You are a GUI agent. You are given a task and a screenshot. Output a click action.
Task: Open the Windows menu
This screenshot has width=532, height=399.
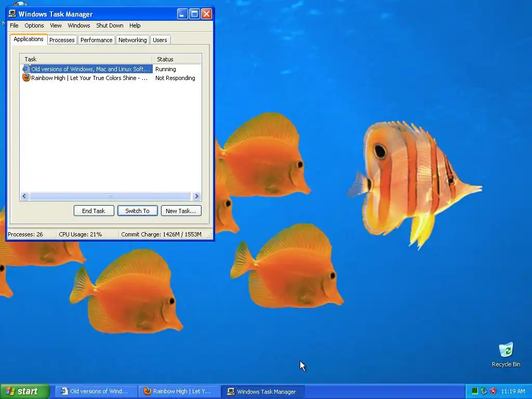point(79,25)
